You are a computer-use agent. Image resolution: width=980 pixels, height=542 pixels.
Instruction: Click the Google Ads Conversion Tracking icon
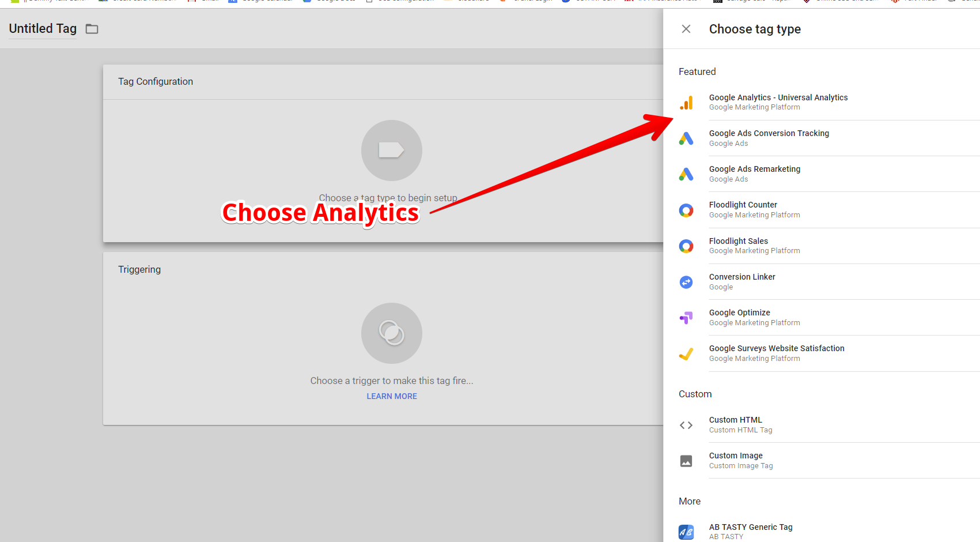(x=686, y=138)
